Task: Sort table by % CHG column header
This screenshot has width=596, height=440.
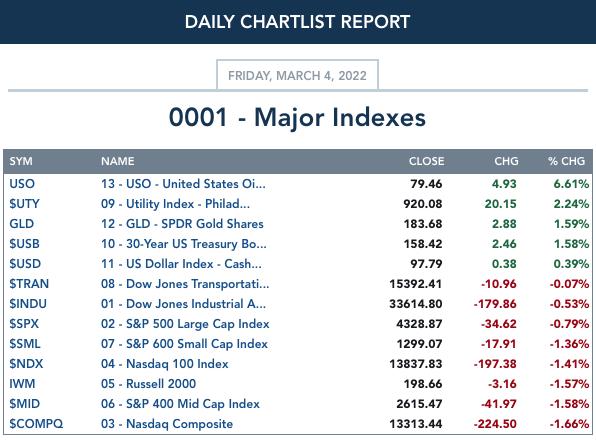Action: coord(566,161)
